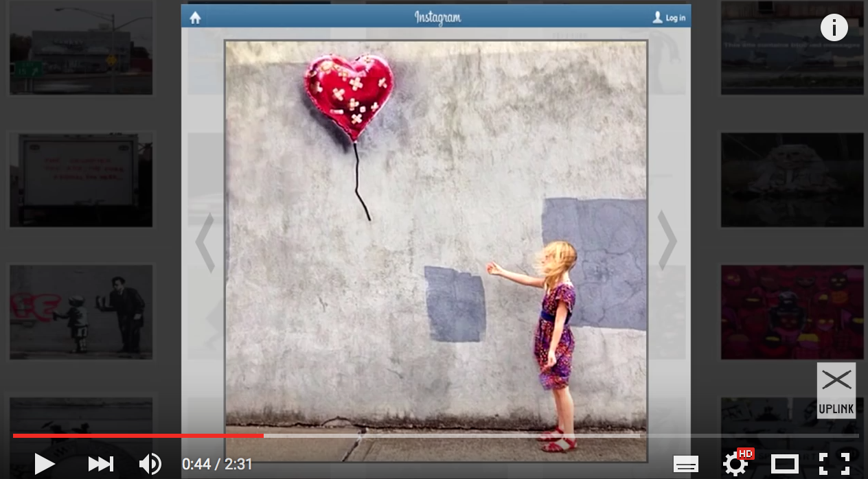Mute the video volume
Image resolution: width=868 pixels, height=479 pixels.
point(150,464)
